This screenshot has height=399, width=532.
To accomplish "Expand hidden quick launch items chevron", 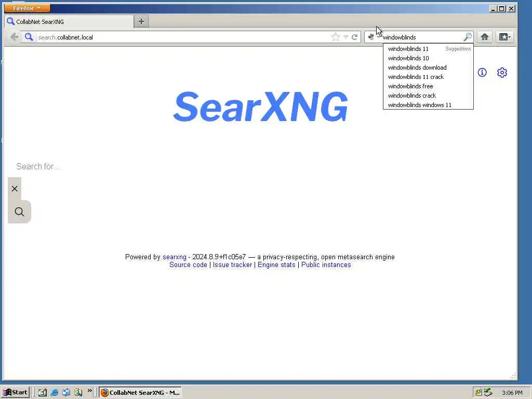I will pyautogui.click(x=89, y=391).
